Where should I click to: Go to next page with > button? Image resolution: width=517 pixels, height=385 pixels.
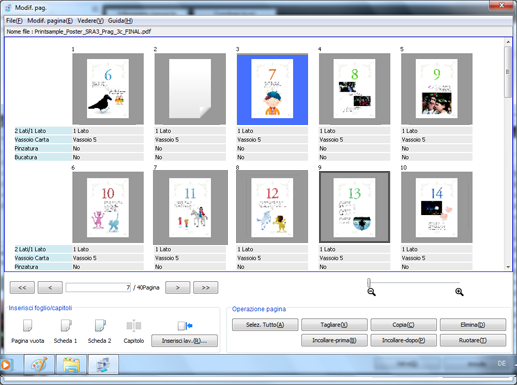tap(178, 287)
